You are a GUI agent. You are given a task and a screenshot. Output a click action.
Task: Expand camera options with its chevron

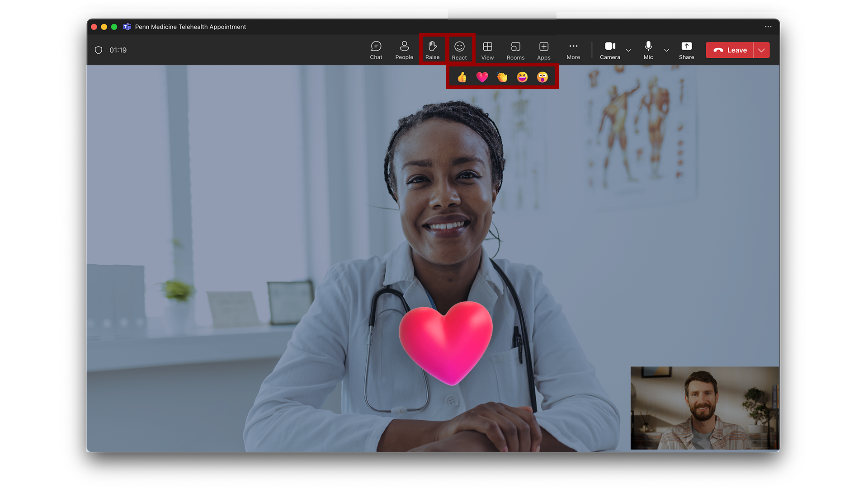coord(628,50)
